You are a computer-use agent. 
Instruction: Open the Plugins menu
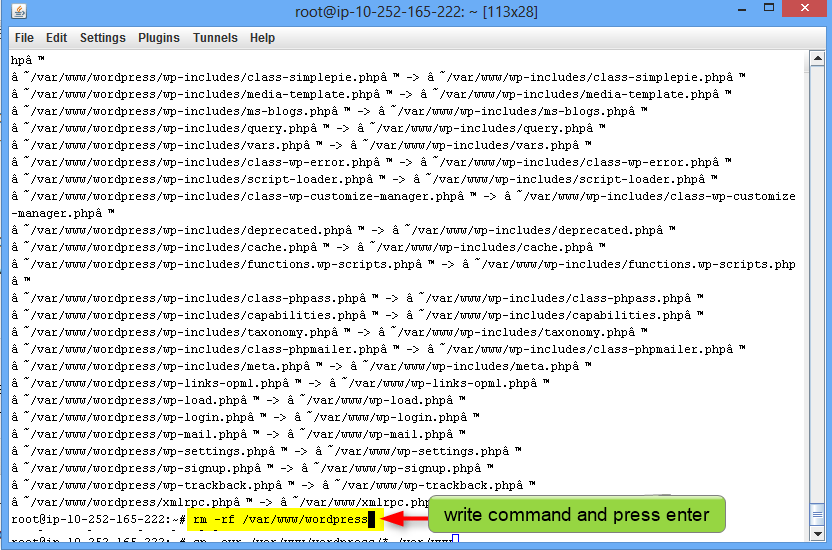click(x=159, y=38)
